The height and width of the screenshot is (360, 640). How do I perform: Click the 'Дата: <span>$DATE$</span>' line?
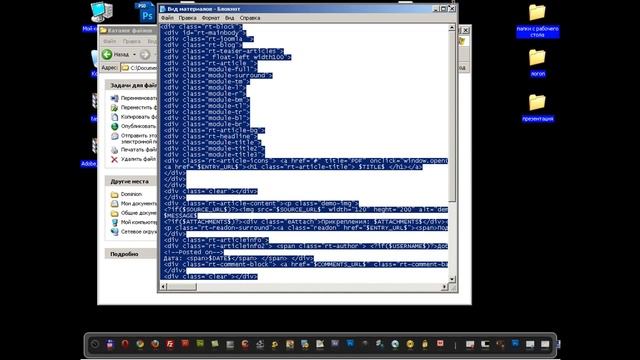click(x=238, y=258)
